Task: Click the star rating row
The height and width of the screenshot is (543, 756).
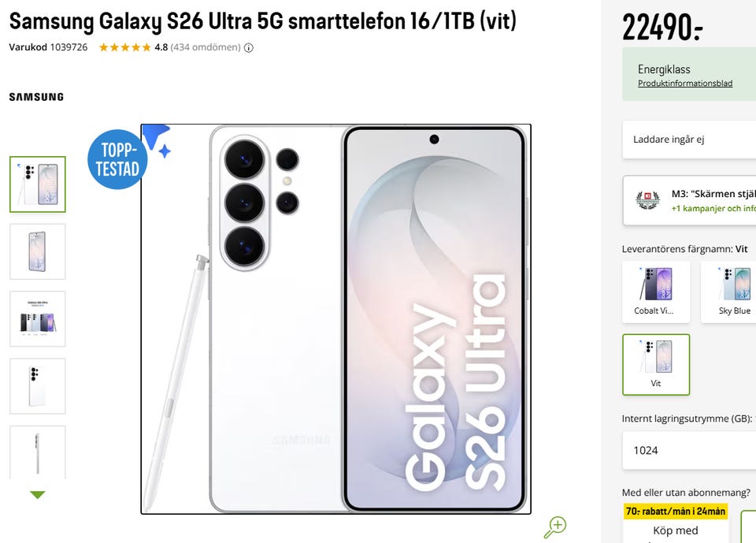Action: [125, 47]
